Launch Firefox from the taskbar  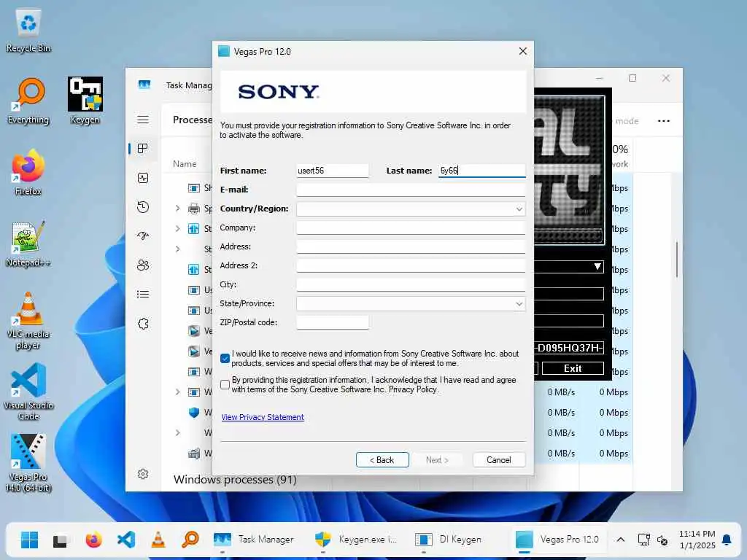pos(94,540)
